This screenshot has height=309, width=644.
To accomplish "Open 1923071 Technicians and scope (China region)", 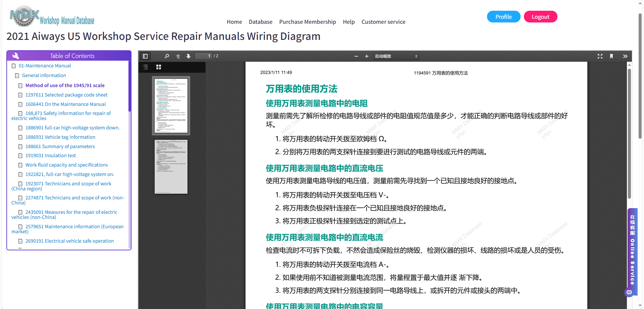I will pyautogui.click(x=61, y=186).
